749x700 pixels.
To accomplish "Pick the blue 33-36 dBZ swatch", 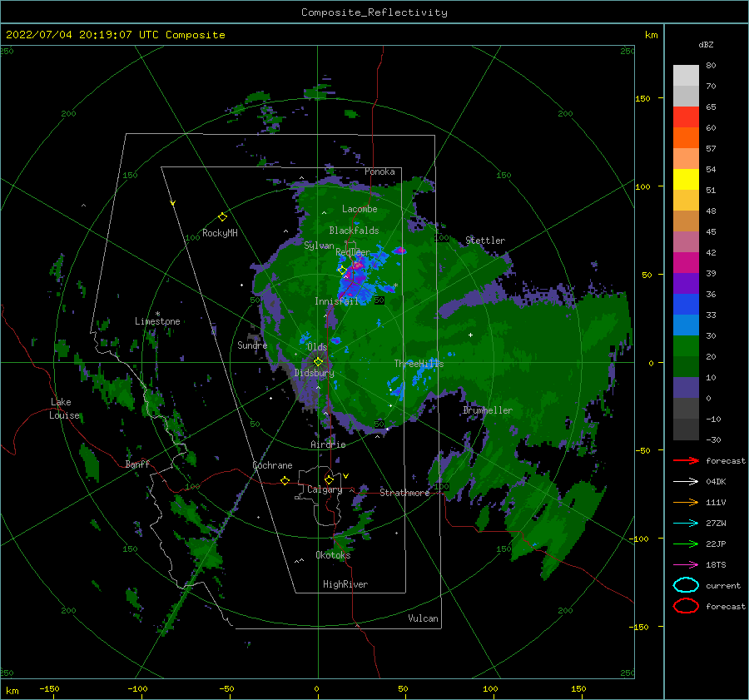I will pyautogui.click(x=686, y=304).
